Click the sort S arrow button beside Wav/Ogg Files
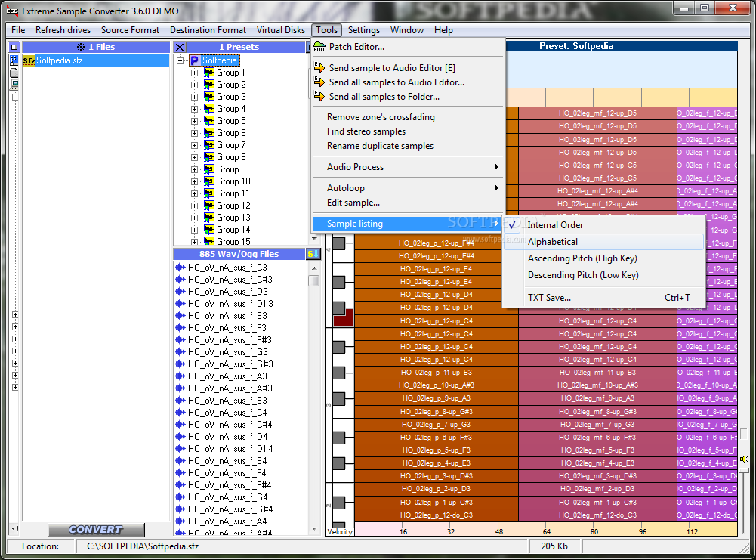The height and width of the screenshot is (560, 756). tap(313, 254)
